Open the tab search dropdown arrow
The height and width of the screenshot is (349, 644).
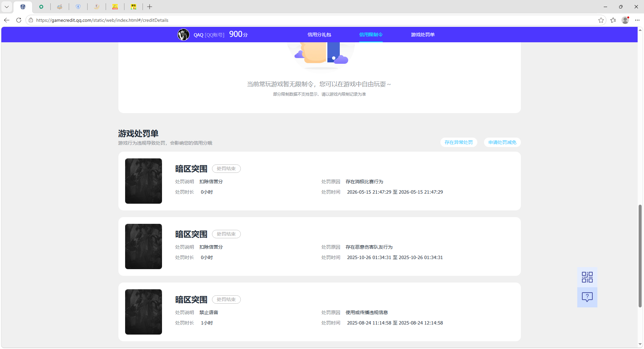pos(7,7)
